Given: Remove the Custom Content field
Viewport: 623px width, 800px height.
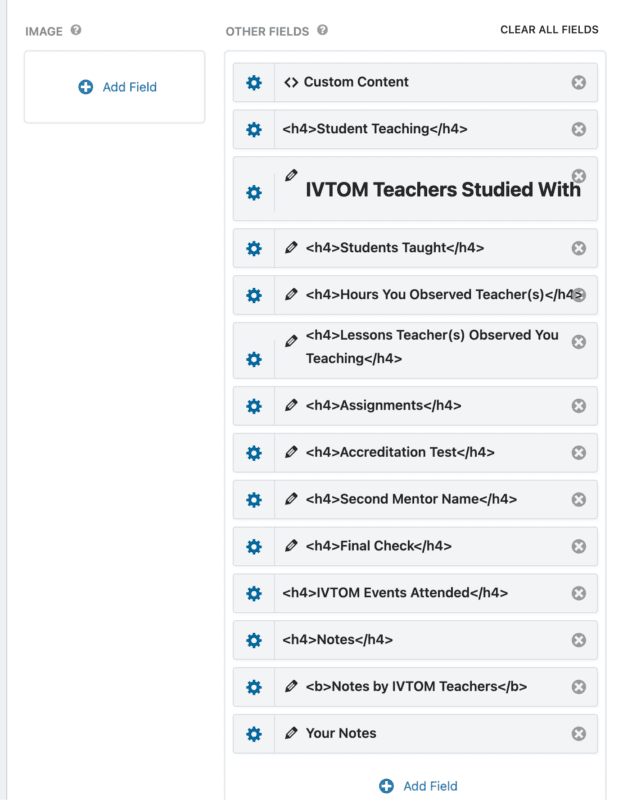Looking at the screenshot, I should click(x=578, y=82).
